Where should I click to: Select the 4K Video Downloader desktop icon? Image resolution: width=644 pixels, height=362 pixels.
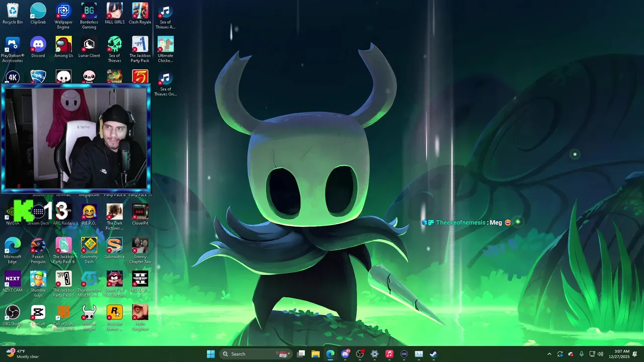13,77
